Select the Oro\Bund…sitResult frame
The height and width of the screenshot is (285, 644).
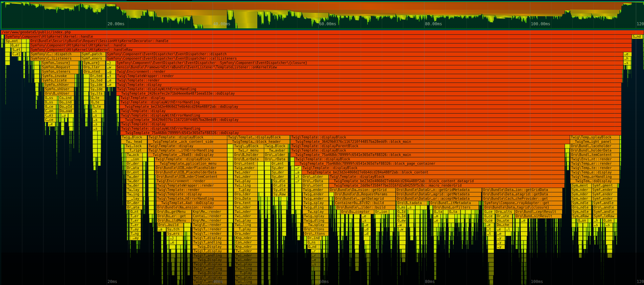tap(538, 216)
